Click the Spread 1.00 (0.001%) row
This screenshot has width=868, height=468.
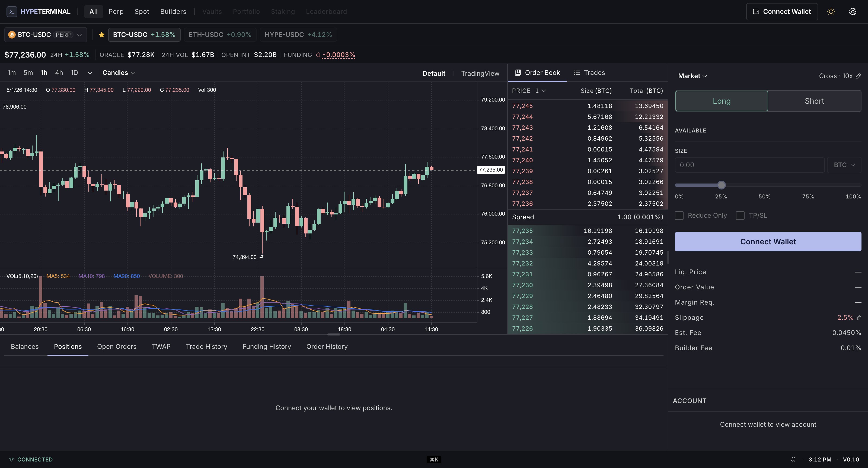[587, 217]
